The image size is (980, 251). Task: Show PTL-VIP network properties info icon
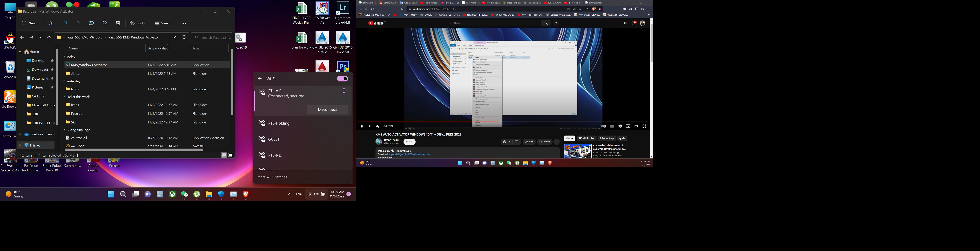(x=344, y=91)
